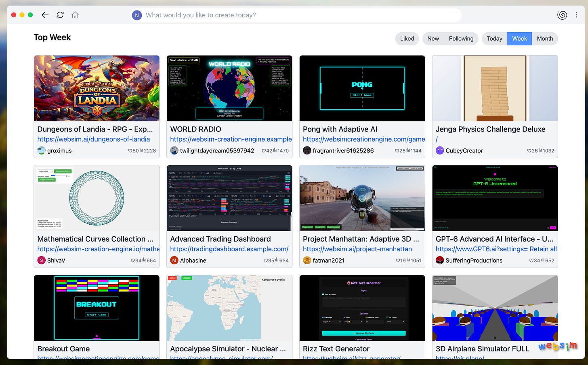Click the CubeyCreator avatar
588x365 pixels.
pyautogui.click(x=440, y=150)
